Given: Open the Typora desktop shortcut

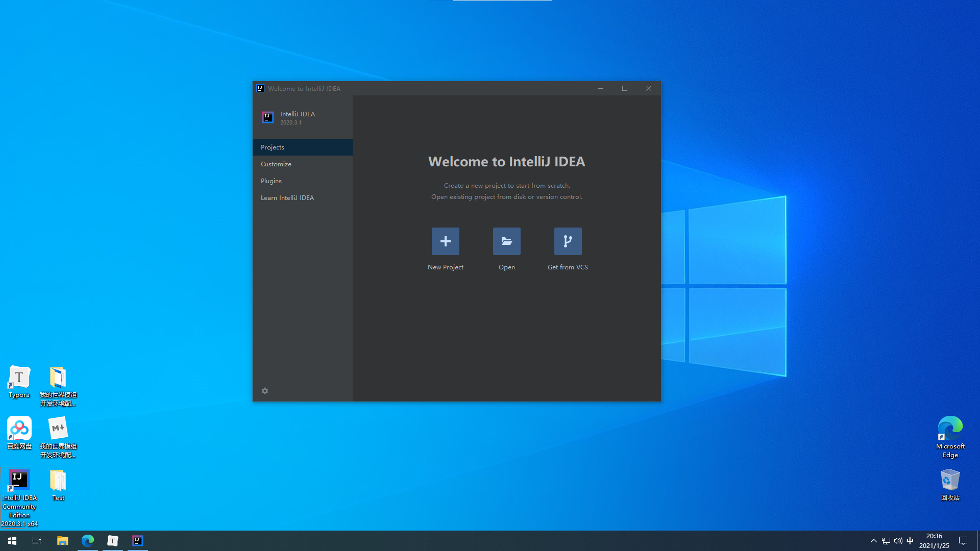Looking at the screenshot, I should coord(19,378).
